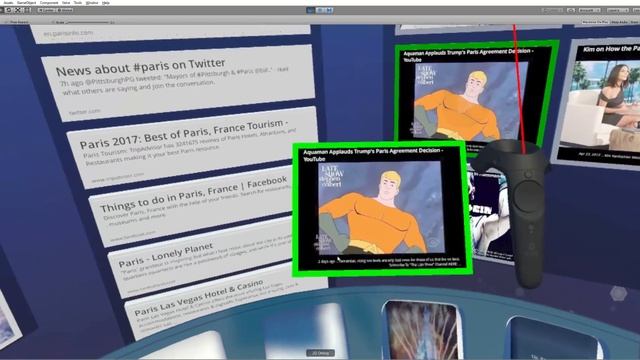The width and height of the screenshot is (640, 360).
Task: Select the Rect transform tool
Action: 27,10
